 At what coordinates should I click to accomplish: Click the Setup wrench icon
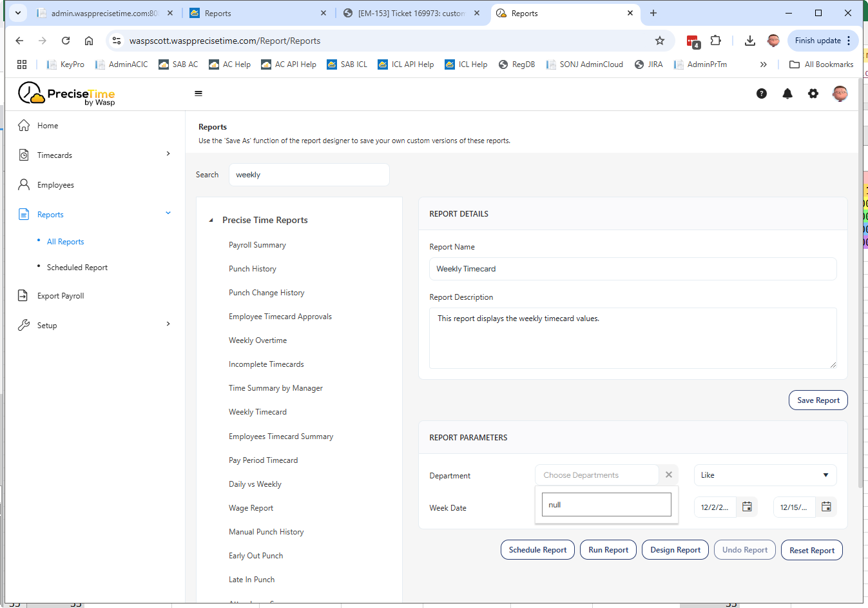tap(24, 326)
